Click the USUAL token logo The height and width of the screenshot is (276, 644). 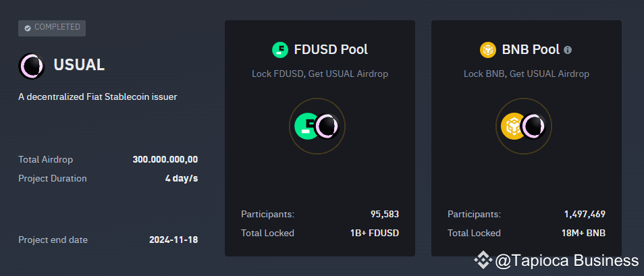[x=32, y=65]
